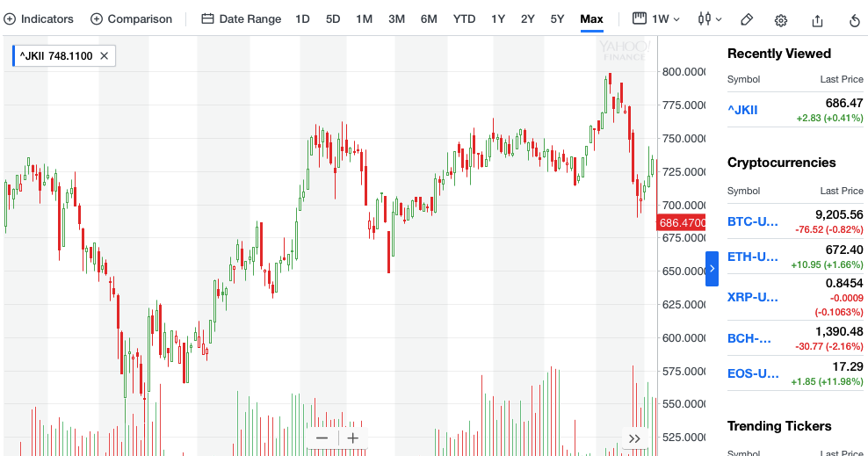Click the 686.4700 current price label
This screenshot has height=456, width=868.
click(x=682, y=222)
